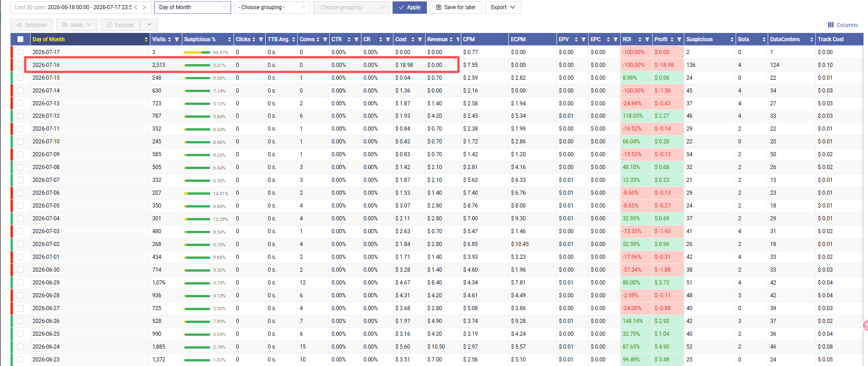Check the row for 2026-07-16

coord(20,65)
